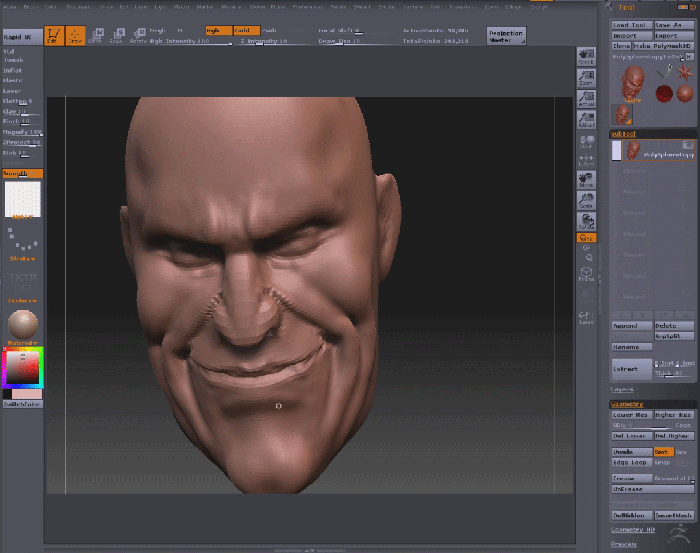Click the Higher Res button
Viewport: 700px width, 553px height.
[673, 414]
